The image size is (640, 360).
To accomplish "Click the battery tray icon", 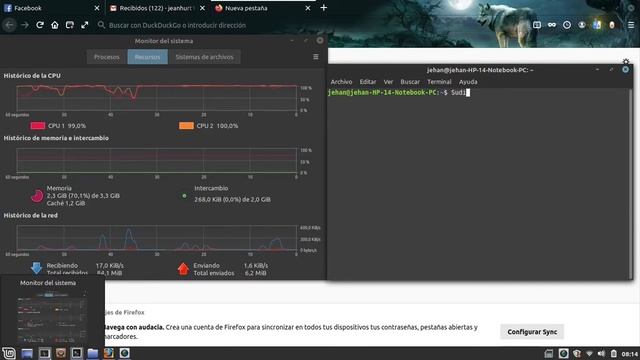I will 613,353.
